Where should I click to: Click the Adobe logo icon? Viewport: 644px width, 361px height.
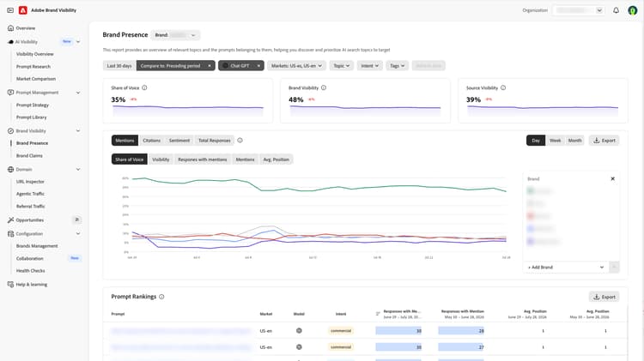(23, 10)
